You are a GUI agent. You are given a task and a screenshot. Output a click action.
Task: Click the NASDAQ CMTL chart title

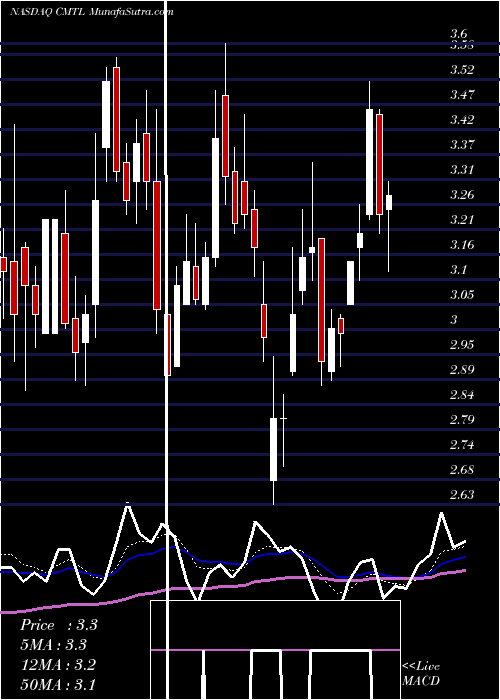[x=92, y=12]
